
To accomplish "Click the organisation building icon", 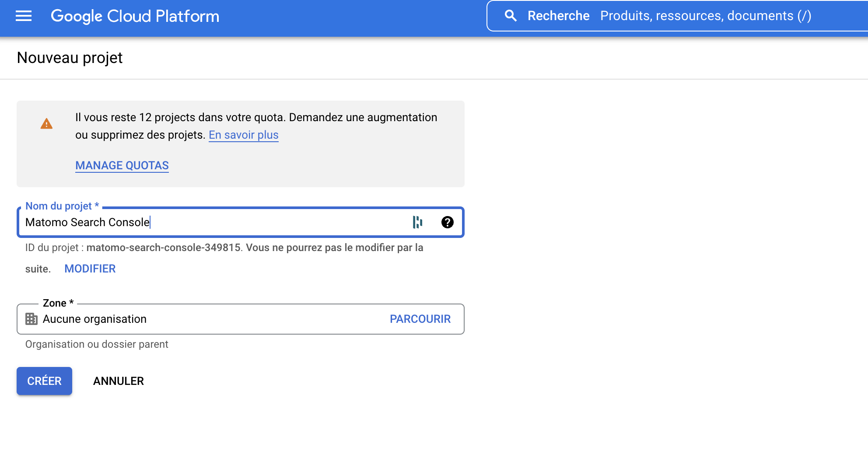I will pyautogui.click(x=31, y=319).
